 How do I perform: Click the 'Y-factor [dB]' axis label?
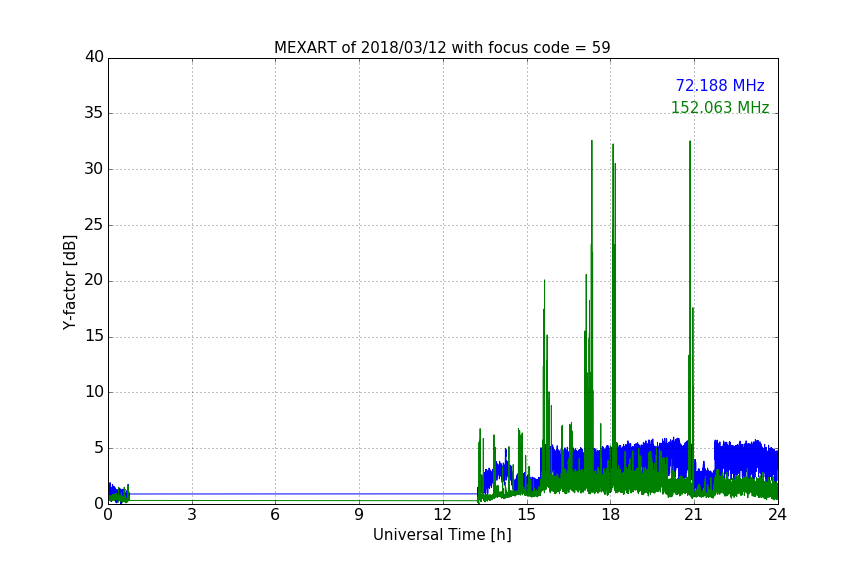[69, 282]
